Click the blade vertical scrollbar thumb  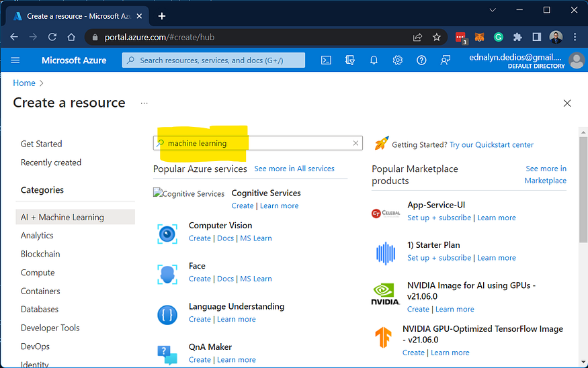tap(583, 189)
